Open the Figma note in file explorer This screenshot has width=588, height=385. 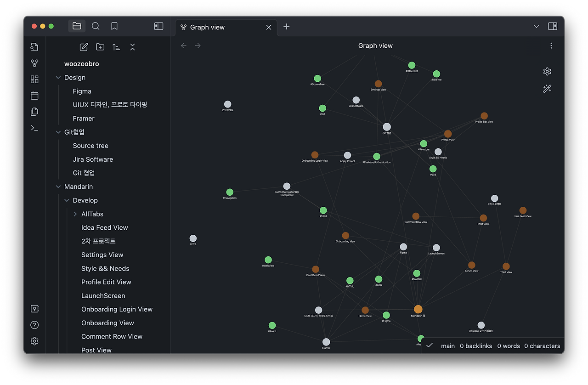click(82, 91)
